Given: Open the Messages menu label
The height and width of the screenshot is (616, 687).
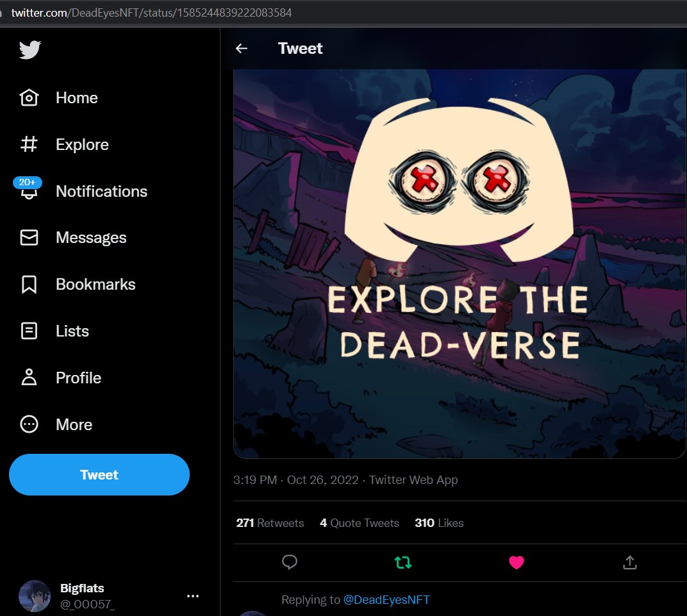Looking at the screenshot, I should tap(91, 238).
